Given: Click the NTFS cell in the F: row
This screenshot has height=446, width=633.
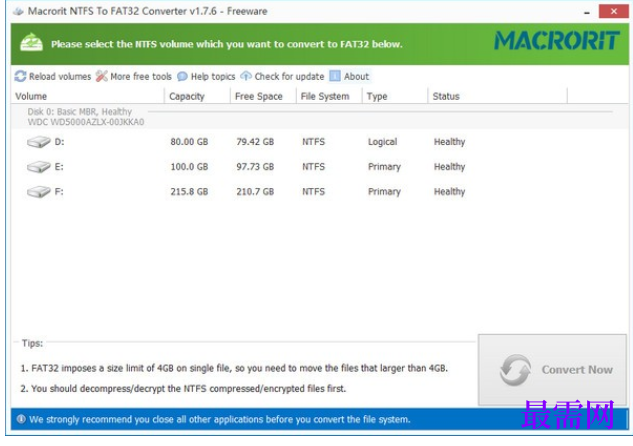Looking at the screenshot, I should point(314,192).
